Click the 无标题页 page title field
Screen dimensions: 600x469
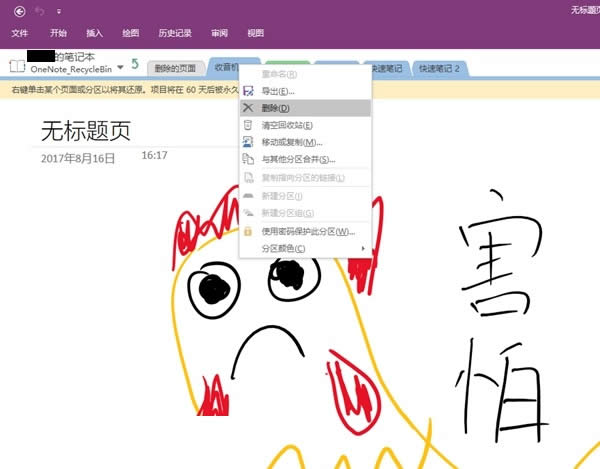tap(86, 132)
